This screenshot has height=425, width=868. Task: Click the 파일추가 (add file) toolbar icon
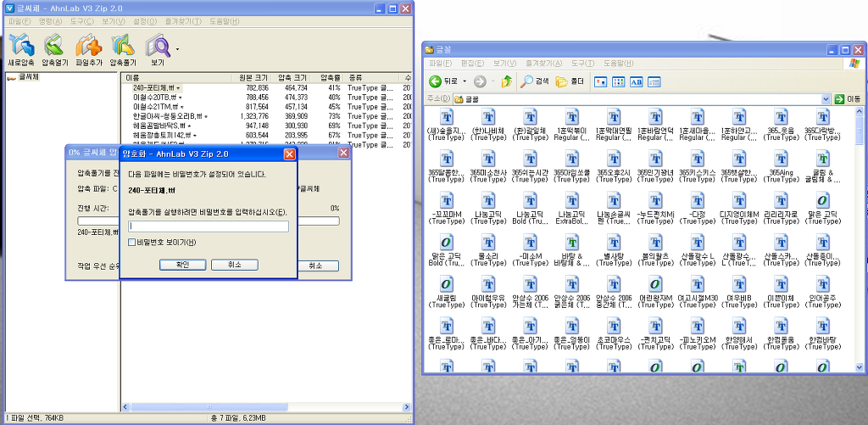coord(88,44)
